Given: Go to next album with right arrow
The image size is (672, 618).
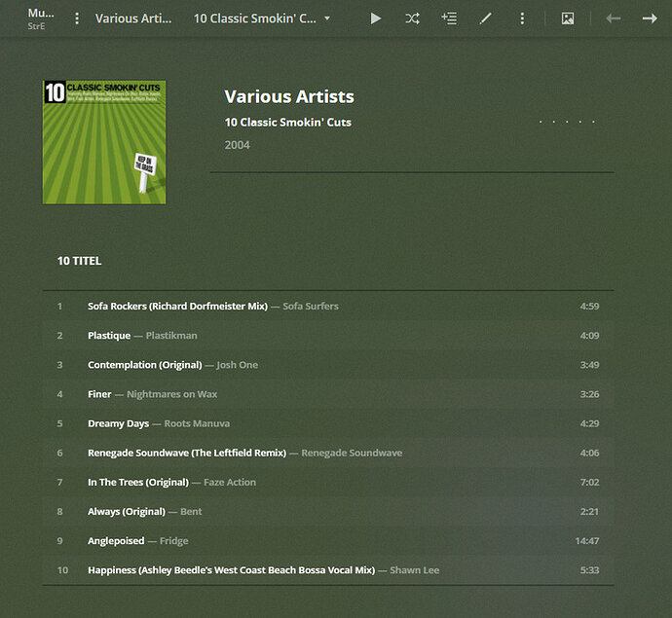Looking at the screenshot, I should [x=650, y=18].
